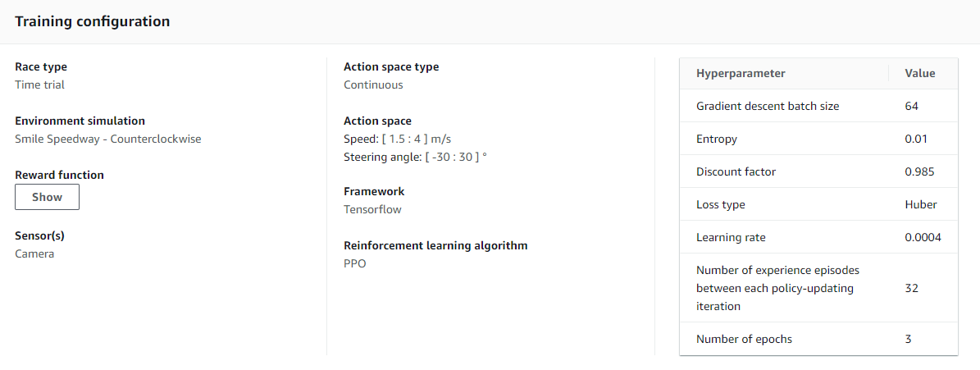Click the Smile Speedway - Counterclockwise text
This screenshot has height=370, width=980.
click(107, 139)
